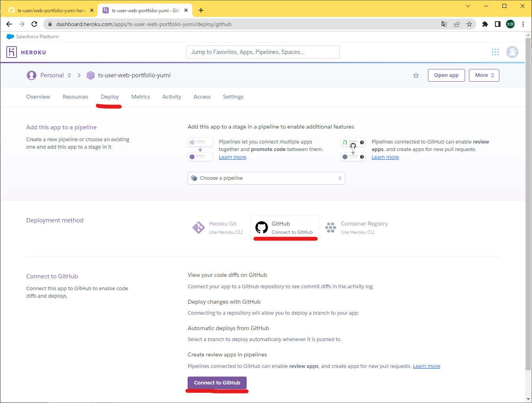The width and height of the screenshot is (532, 403).
Task: Click the 'Salesforce Platform' text
Action: [x=37, y=37]
